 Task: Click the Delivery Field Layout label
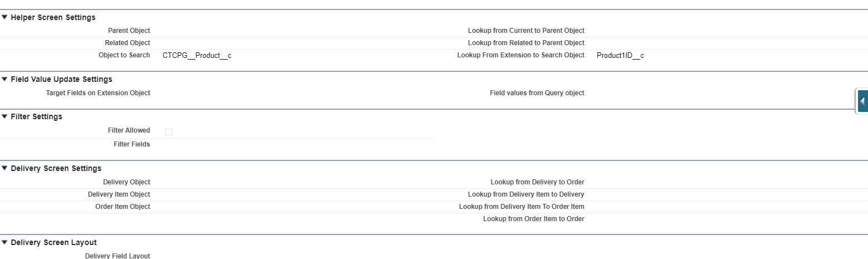[117, 256]
